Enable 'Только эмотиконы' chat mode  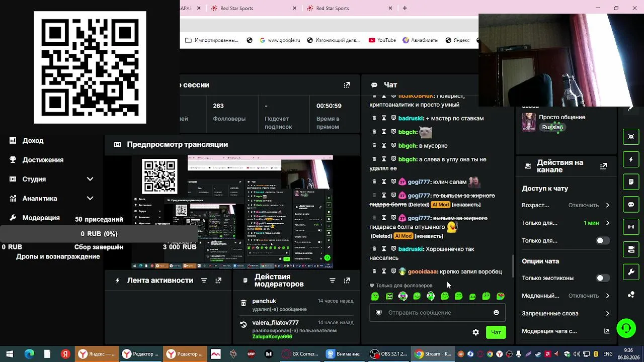[x=603, y=278]
